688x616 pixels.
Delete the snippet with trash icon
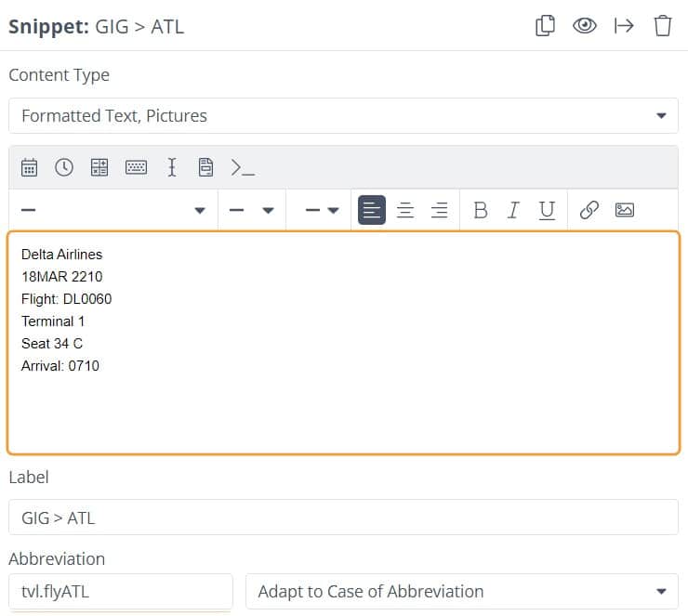point(663,26)
